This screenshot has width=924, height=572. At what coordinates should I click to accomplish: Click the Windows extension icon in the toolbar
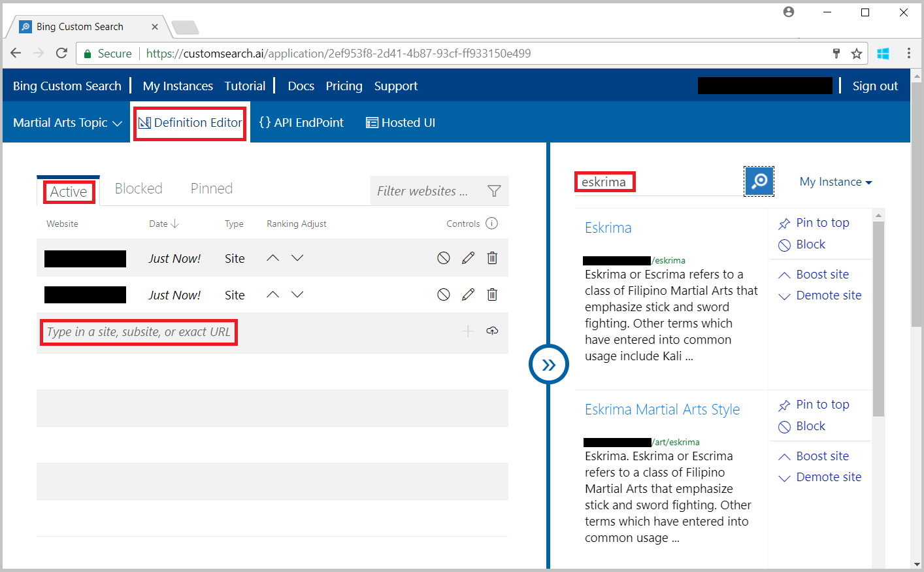pyautogui.click(x=883, y=54)
